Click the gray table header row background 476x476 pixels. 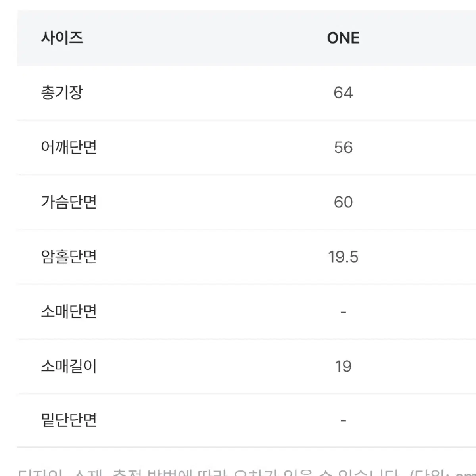coord(247,38)
